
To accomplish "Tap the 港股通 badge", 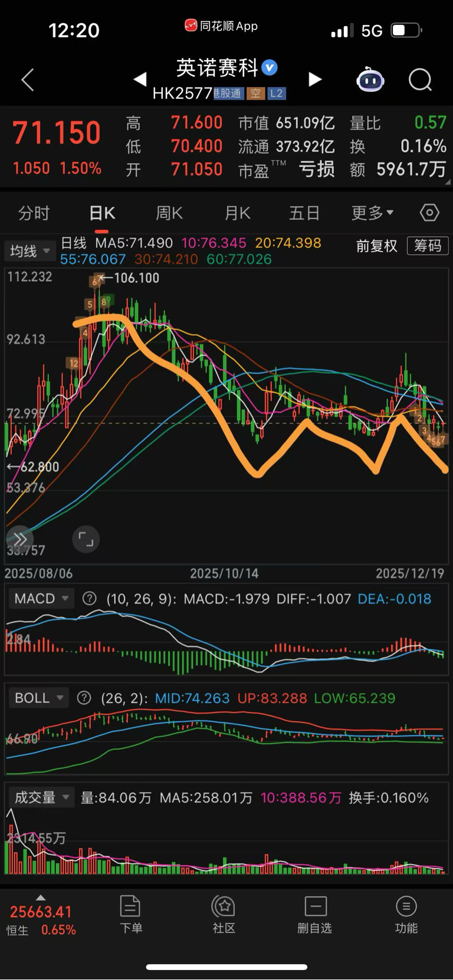I will (228, 93).
